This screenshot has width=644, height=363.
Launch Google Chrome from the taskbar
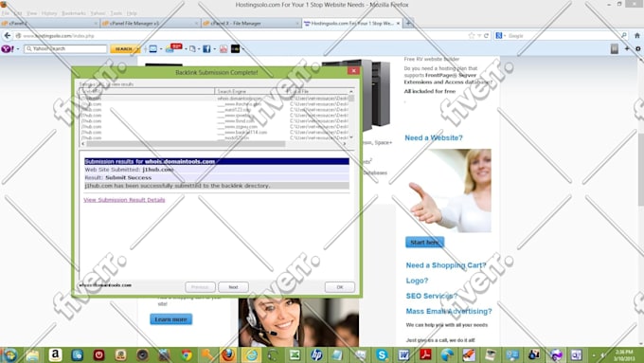[x=187, y=354]
